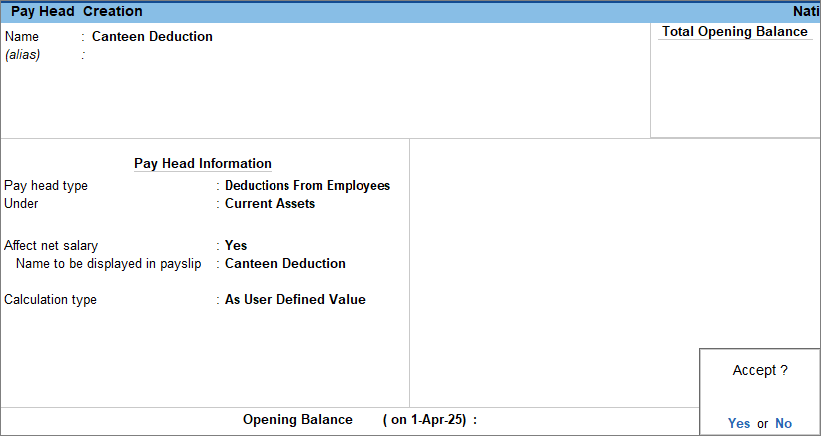Select the Pay Head Information heading

point(203,164)
